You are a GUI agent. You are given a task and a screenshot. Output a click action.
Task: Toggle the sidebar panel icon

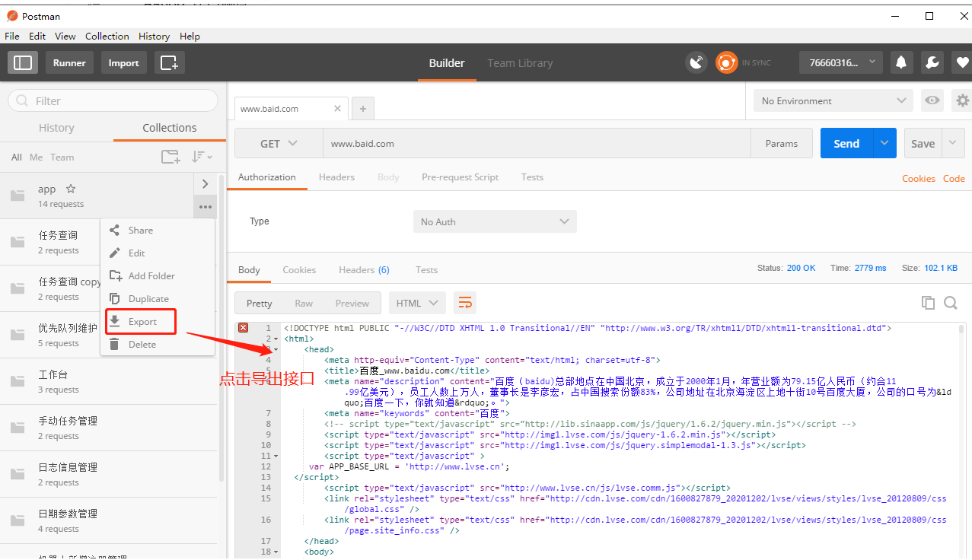(x=23, y=62)
